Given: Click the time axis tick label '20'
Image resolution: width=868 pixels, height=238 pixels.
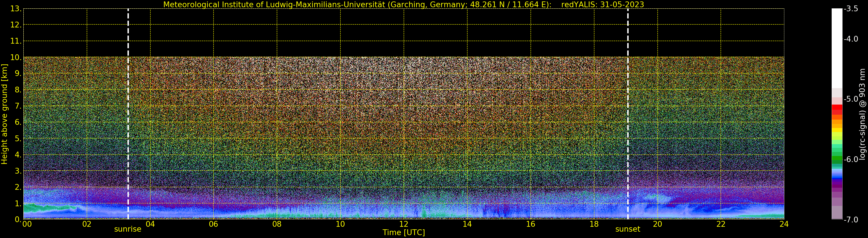Looking at the screenshot, I should pyautogui.click(x=657, y=224).
